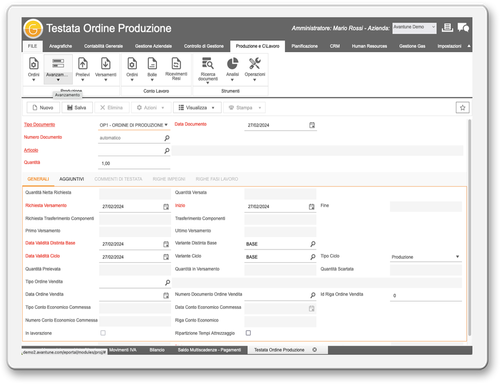Click the Id Riga Ordine Vendita field
Viewport: 500px width, 384px height.
[426, 296]
